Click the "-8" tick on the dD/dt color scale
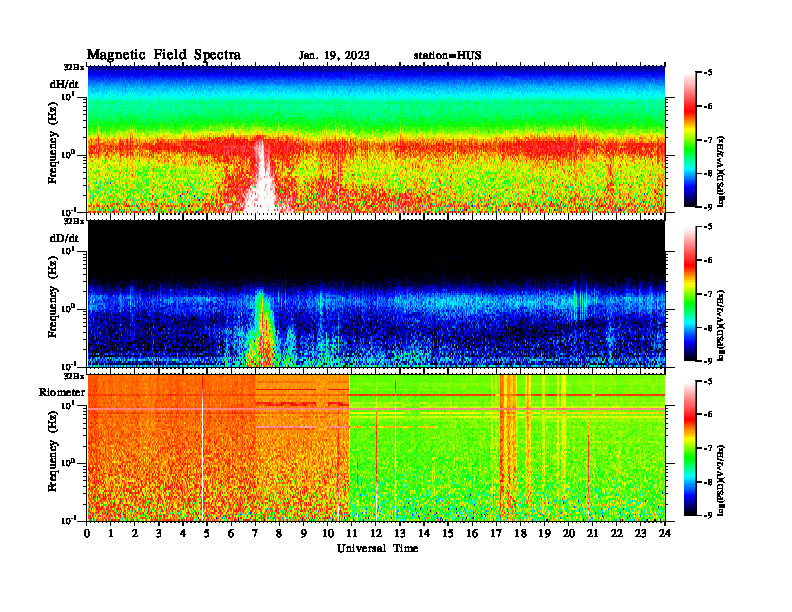Image resolution: width=792 pixels, height=612 pixels. click(708, 328)
